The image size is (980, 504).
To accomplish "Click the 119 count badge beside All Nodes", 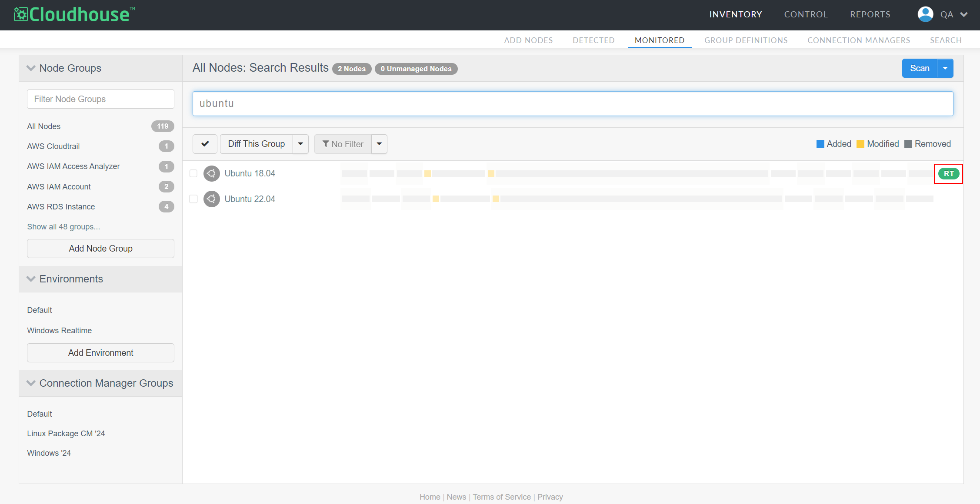I will click(x=163, y=126).
